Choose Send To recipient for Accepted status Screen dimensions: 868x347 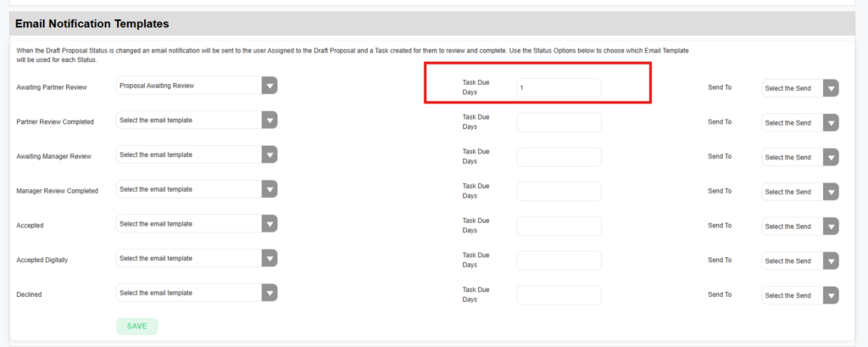click(x=800, y=227)
